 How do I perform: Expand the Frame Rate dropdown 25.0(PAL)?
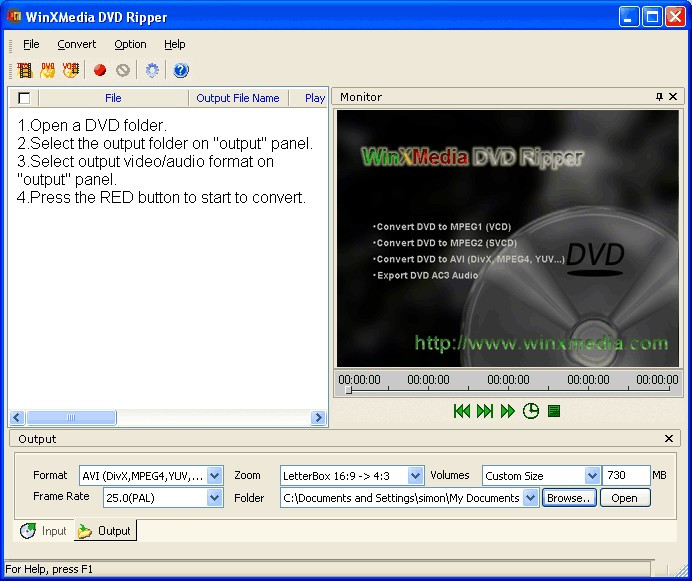click(x=214, y=498)
